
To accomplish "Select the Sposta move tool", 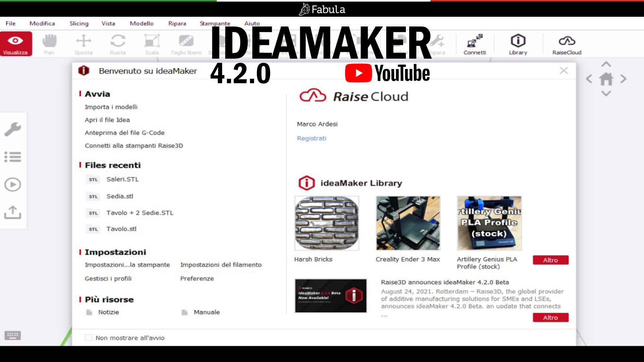I will [x=84, y=44].
